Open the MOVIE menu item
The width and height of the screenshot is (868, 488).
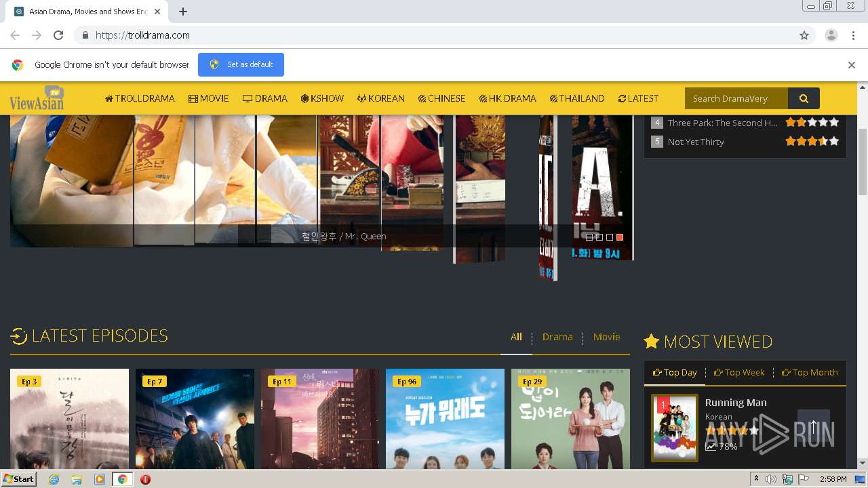point(208,98)
